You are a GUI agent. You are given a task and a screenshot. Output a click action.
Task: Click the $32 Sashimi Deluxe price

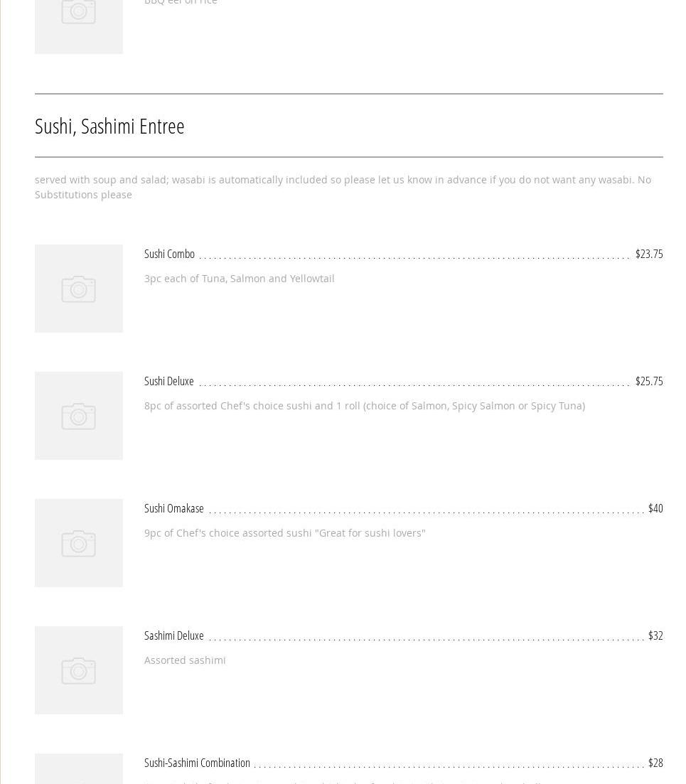click(x=655, y=635)
